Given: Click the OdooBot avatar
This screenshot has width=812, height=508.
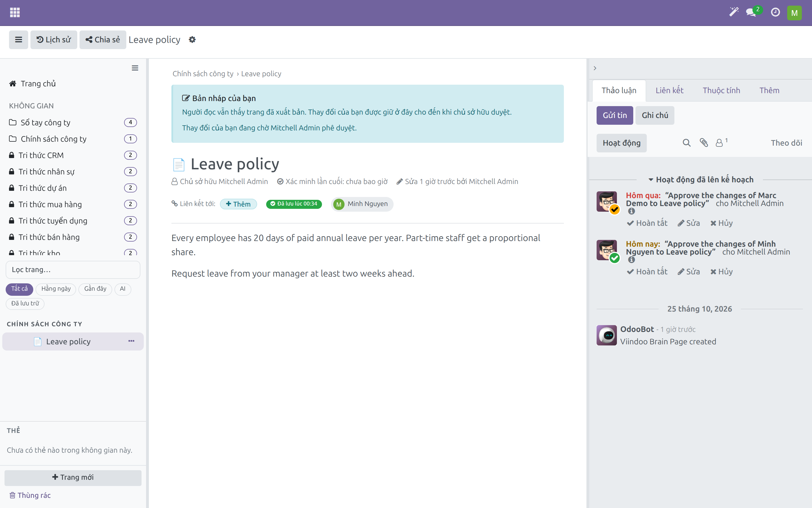Looking at the screenshot, I should 606,335.
